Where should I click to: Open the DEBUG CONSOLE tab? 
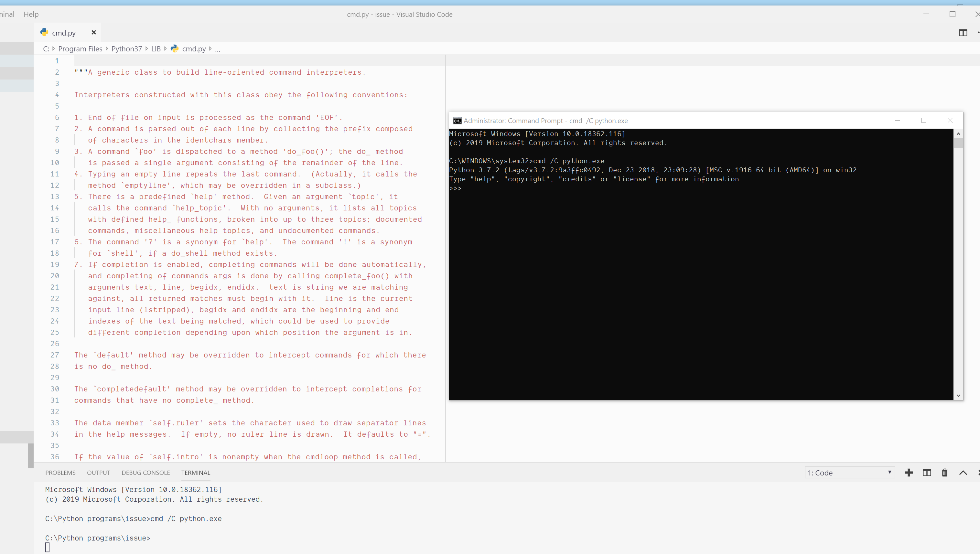tap(145, 473)
